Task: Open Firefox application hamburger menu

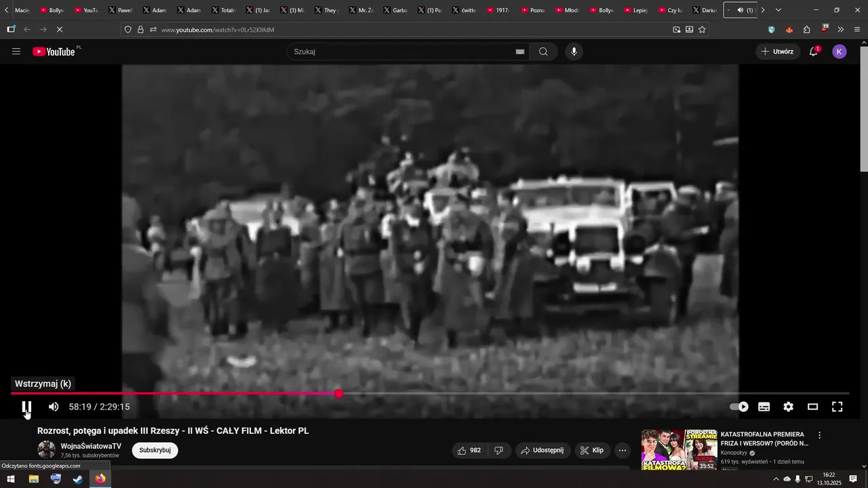Action: click(857, 30)
